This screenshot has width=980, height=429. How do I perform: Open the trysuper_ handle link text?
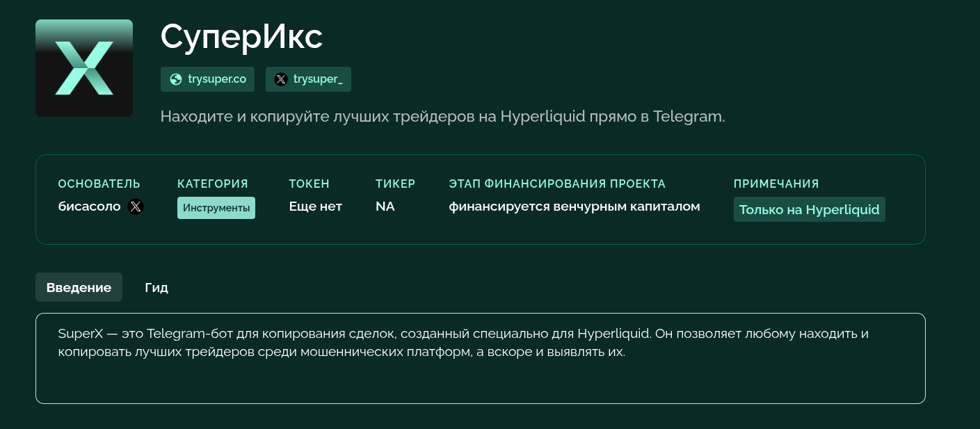coord(318,79)
